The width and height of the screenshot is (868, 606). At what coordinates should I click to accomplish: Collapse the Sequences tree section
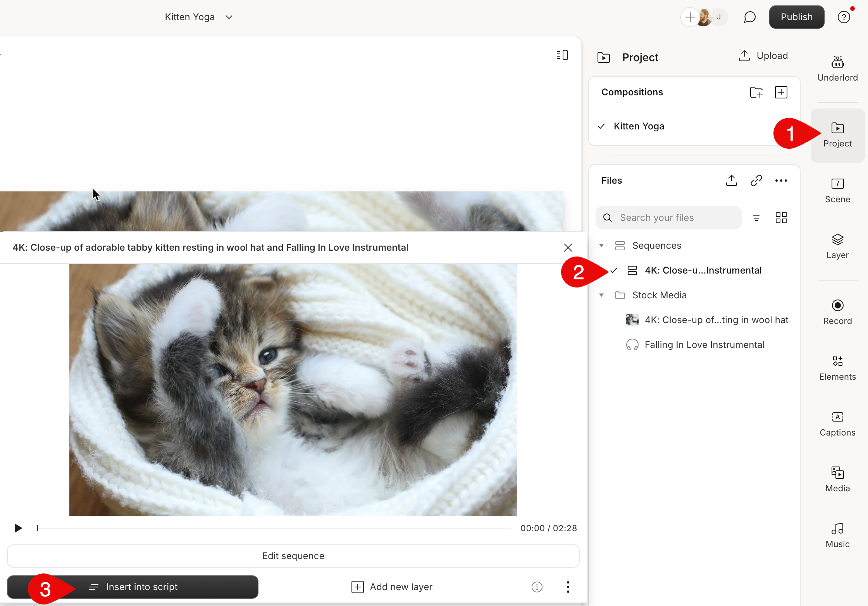[x=601, y=245]
